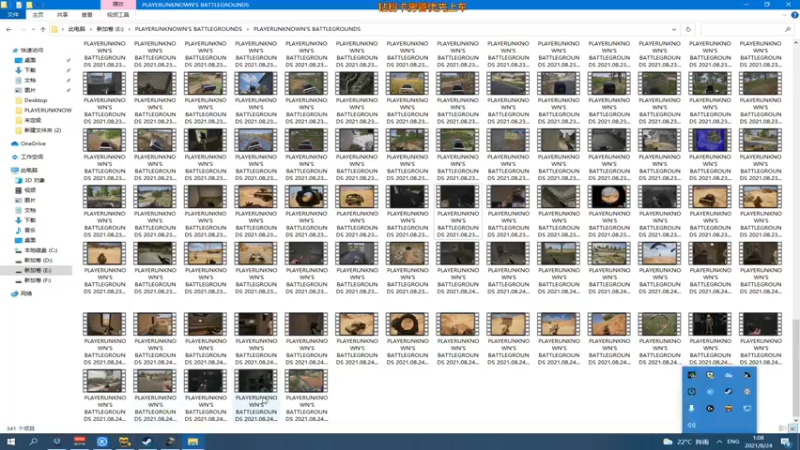Open 音乐 folder in navigation pane
Image resolution: width=800 pixels, height=450 pixels.
30,231
